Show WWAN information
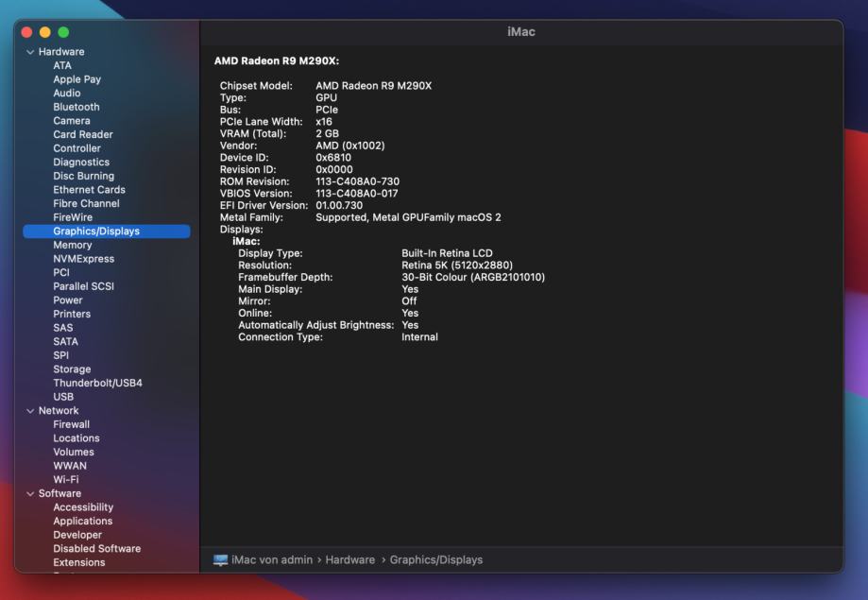 click(70, 467)
